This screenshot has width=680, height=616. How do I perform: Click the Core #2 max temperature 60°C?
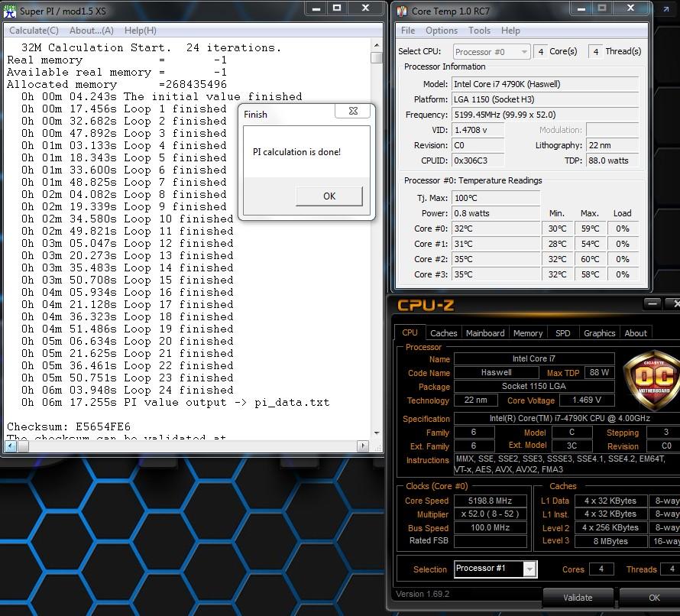click(x=590, y=259)
